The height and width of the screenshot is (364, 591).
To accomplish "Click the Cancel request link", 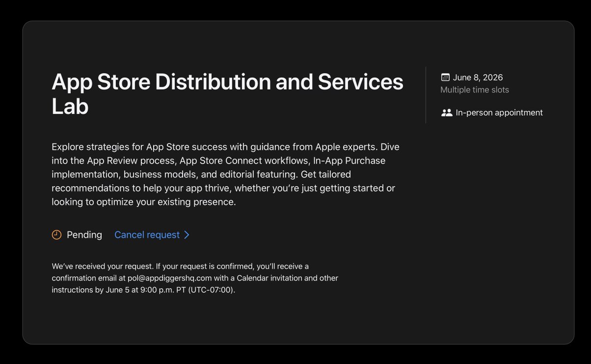I will (152, 235).
